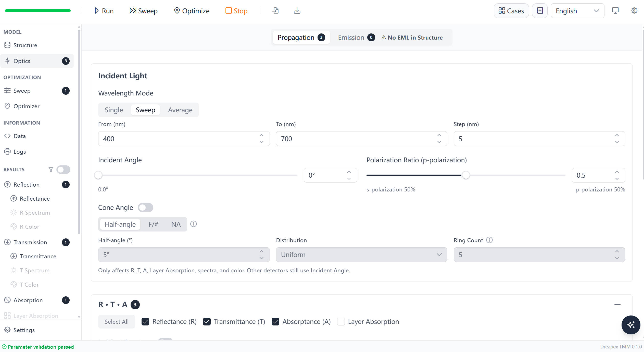Click the Cases grid icon
The height and width of the screenshot is (352, 644).
(x=502, y=11)
